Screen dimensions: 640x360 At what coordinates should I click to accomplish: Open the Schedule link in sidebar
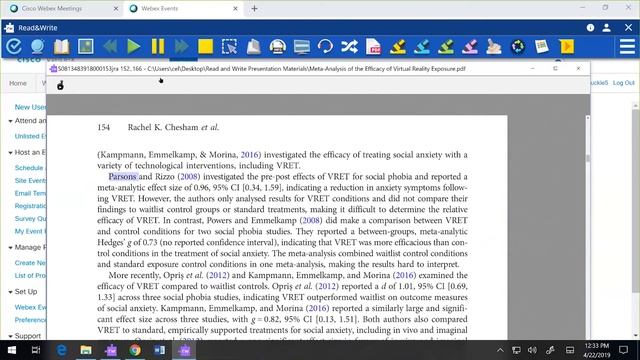(29, 168)
